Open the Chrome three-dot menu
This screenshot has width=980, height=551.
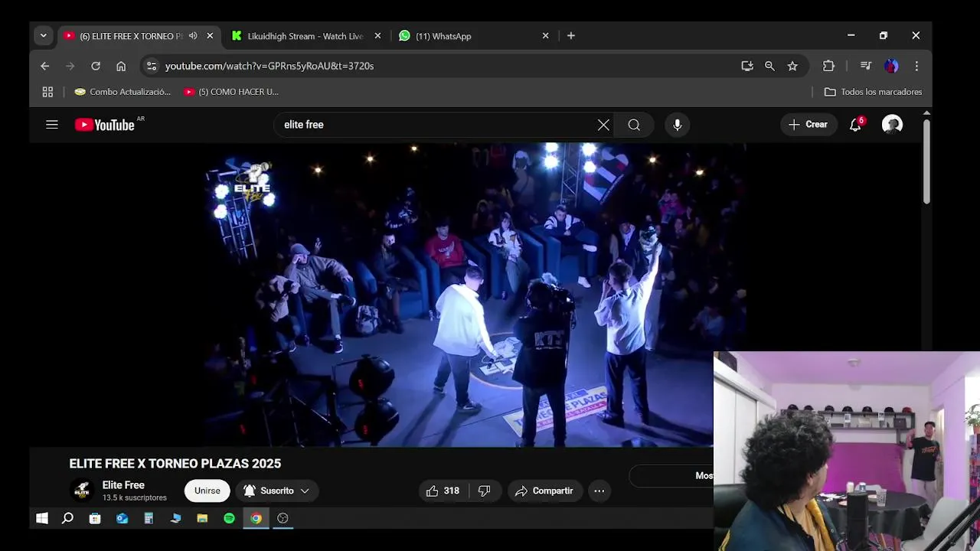point(916,66)
